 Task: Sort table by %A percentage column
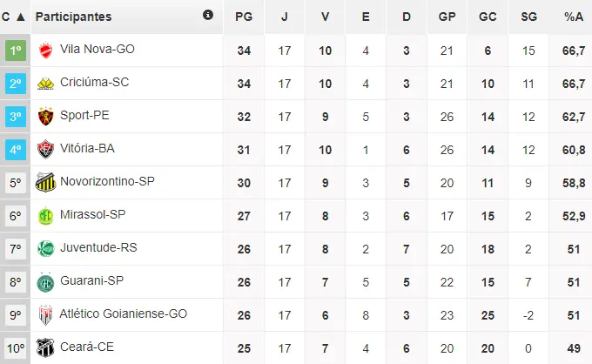tap(573, 17)
